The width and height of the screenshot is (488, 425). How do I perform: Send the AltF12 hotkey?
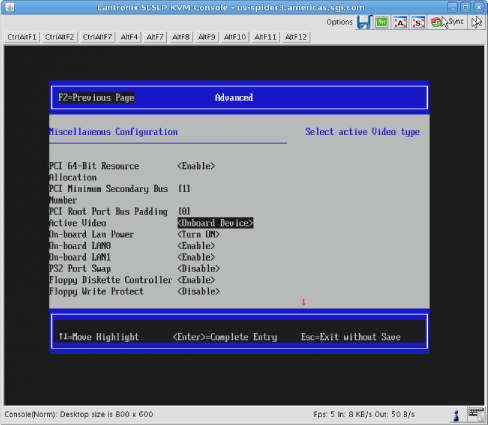click(x=296, y=37)
